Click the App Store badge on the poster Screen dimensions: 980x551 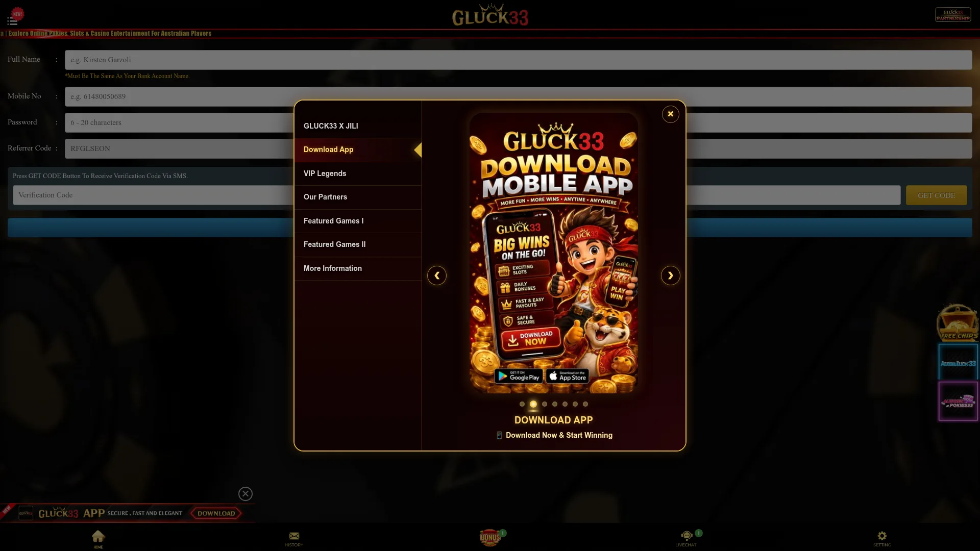[568, 376]
